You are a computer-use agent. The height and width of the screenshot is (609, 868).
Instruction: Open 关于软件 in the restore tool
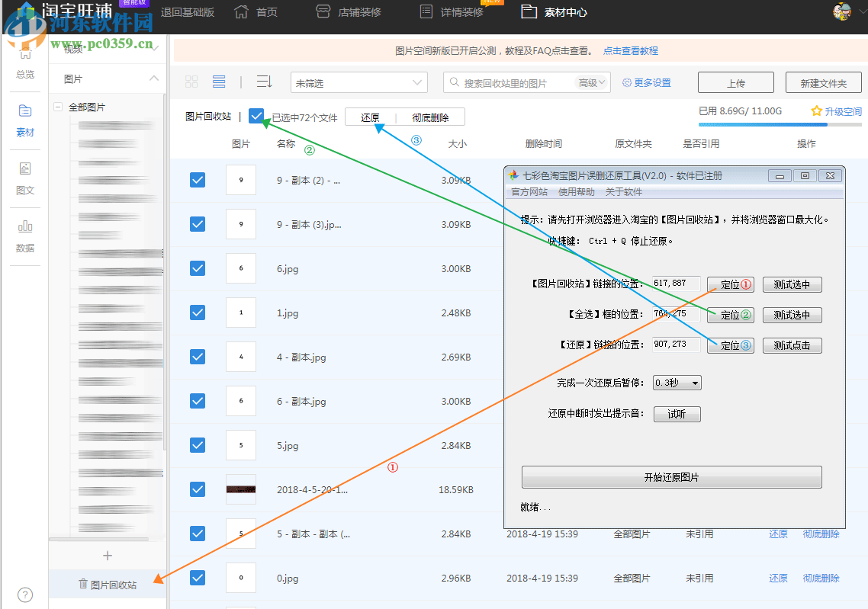point(623,191)
